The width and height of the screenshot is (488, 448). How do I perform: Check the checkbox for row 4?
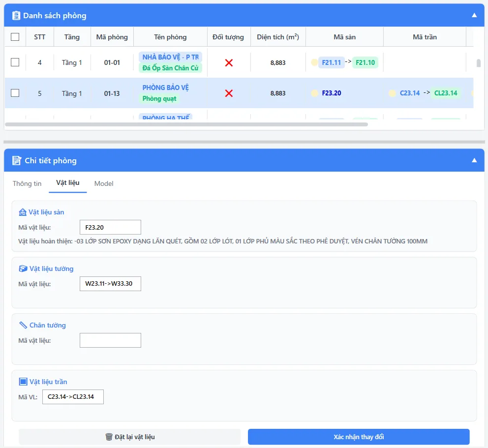[15, 62]
